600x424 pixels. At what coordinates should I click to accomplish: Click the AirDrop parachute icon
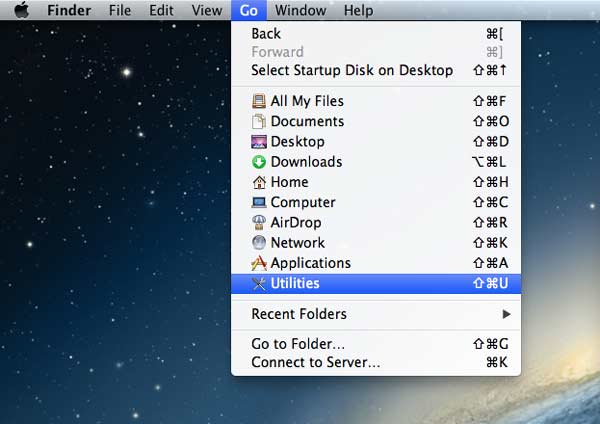pyautogui.click(x=259, y=222)
